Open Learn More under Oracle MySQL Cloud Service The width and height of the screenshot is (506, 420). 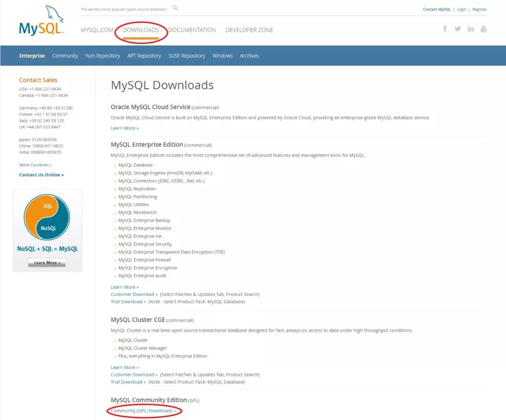pyautogui.click(x=125, y=128)
